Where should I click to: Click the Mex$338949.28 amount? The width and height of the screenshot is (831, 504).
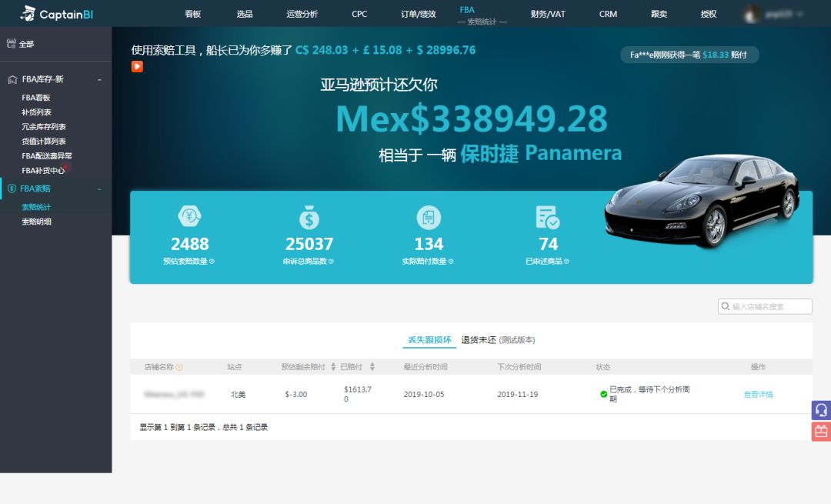[472, 118]
